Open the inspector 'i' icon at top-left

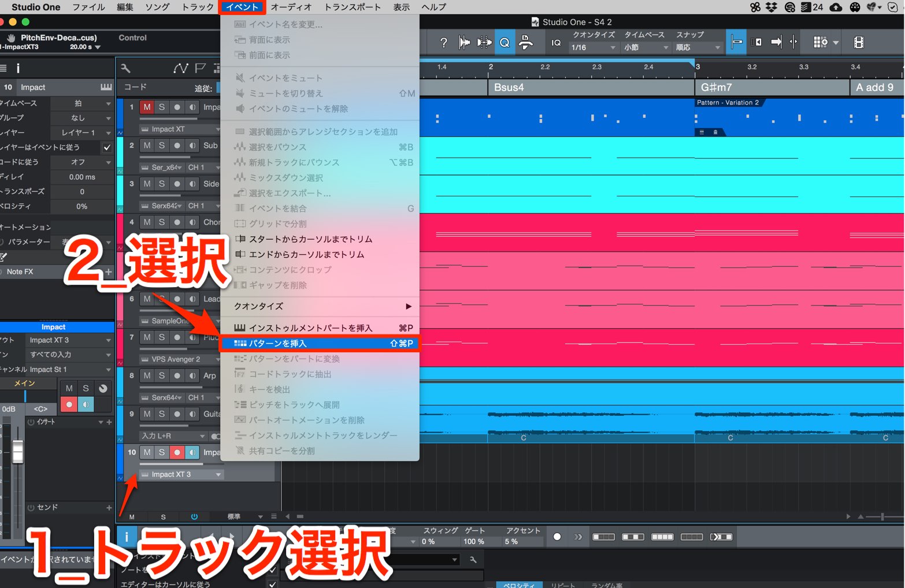tap(18, 68)
